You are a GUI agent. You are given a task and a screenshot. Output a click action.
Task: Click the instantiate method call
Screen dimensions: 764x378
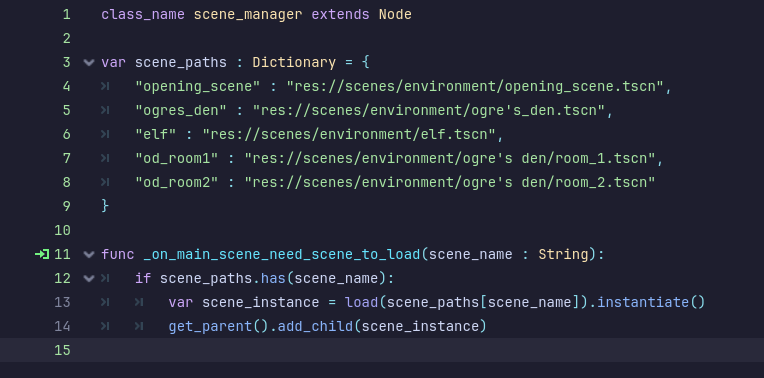[643, 302]
